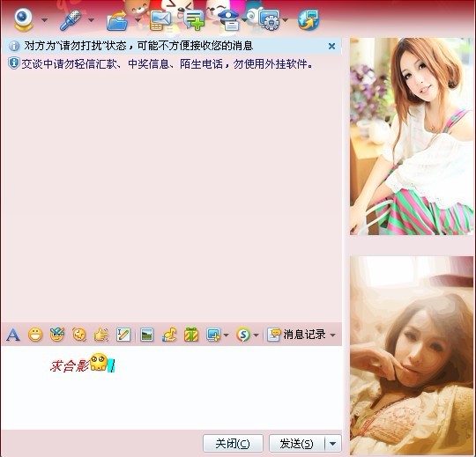Click the info icon in the status notice

[14, 46]
